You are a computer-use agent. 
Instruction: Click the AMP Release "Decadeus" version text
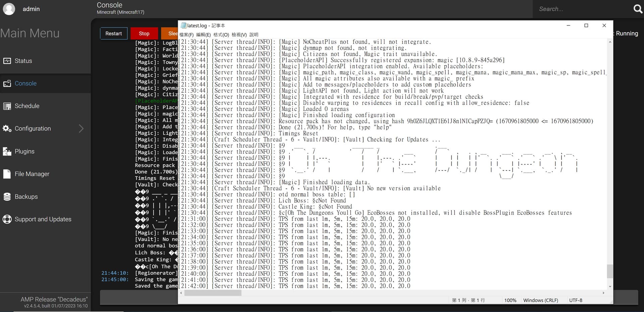pos(54,300)
